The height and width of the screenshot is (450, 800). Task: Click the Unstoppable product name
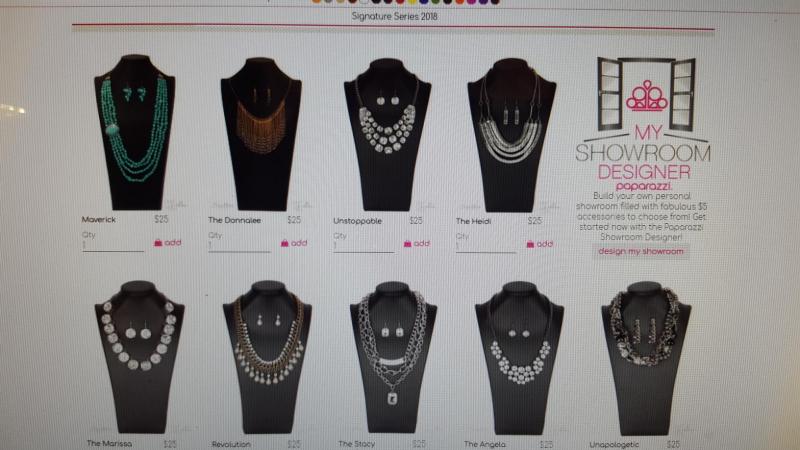(357, 221)
